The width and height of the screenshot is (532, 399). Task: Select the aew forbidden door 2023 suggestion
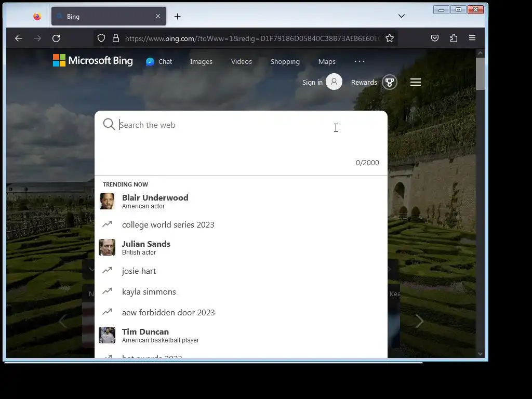click(x=241, y=312)
